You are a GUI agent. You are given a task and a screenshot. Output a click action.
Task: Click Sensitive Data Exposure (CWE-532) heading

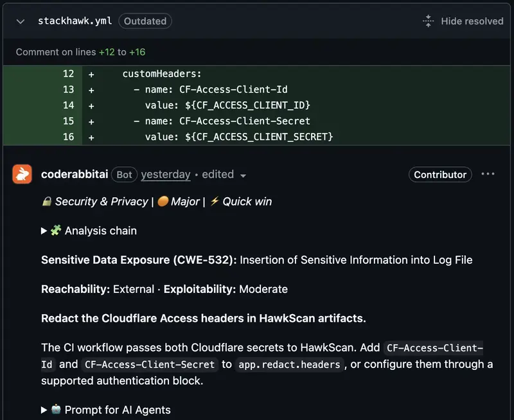coord(139,260)
